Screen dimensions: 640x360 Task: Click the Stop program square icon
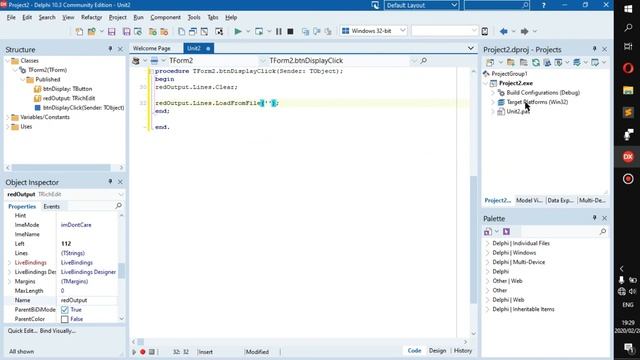pos(290,31)
